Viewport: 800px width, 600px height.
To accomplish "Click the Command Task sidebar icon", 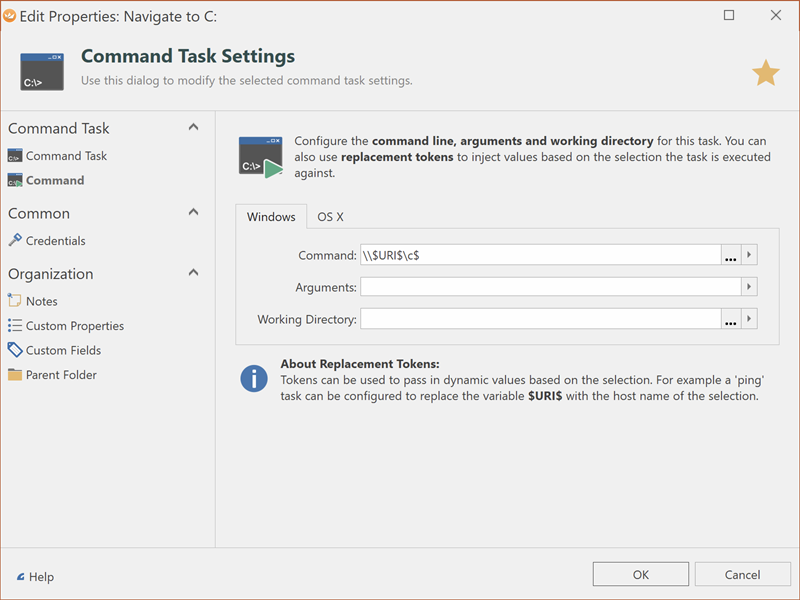I will [x=15, y=156].
